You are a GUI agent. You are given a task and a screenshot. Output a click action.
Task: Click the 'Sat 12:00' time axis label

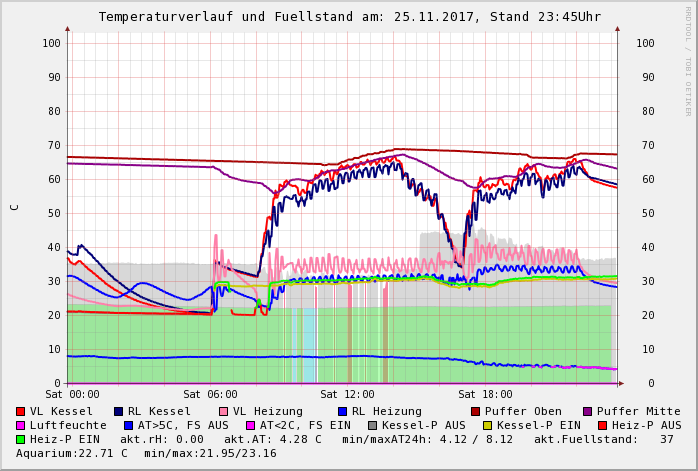347,395
